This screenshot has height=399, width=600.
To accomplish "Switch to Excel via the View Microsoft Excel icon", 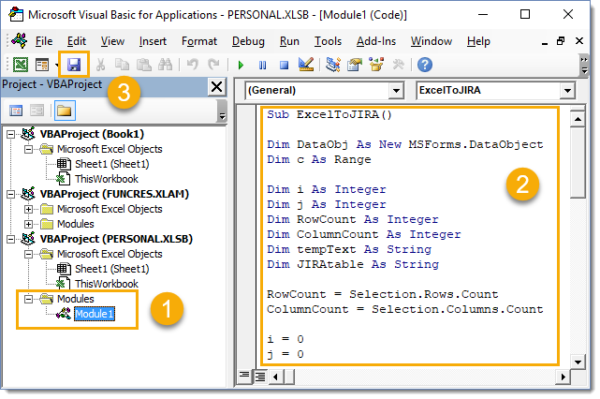I will [20, 65].
